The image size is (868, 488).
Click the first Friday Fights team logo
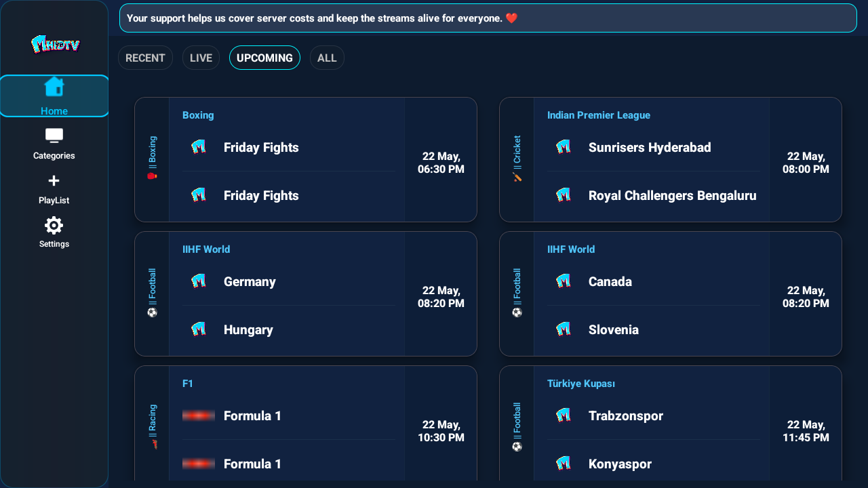pyautogui.click(x=199, y=147)
